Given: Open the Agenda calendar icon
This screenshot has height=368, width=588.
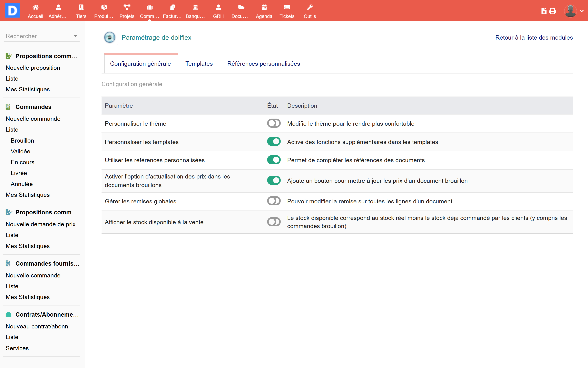Looking at the screenshot, I should 264,8.
